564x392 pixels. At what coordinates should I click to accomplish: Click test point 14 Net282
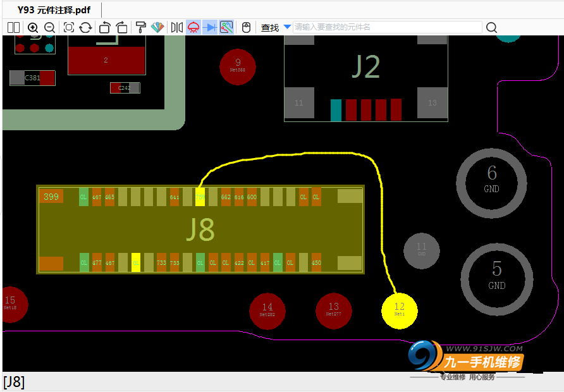(267, 312)
